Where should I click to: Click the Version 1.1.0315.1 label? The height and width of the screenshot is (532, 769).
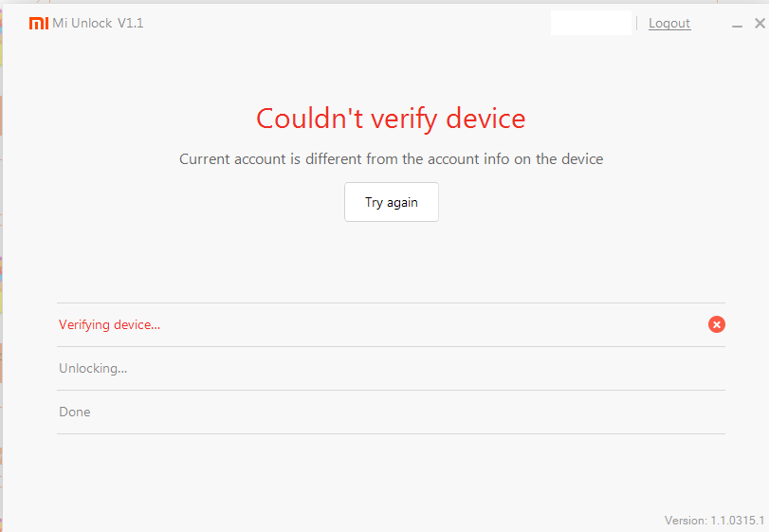point(714,521)
